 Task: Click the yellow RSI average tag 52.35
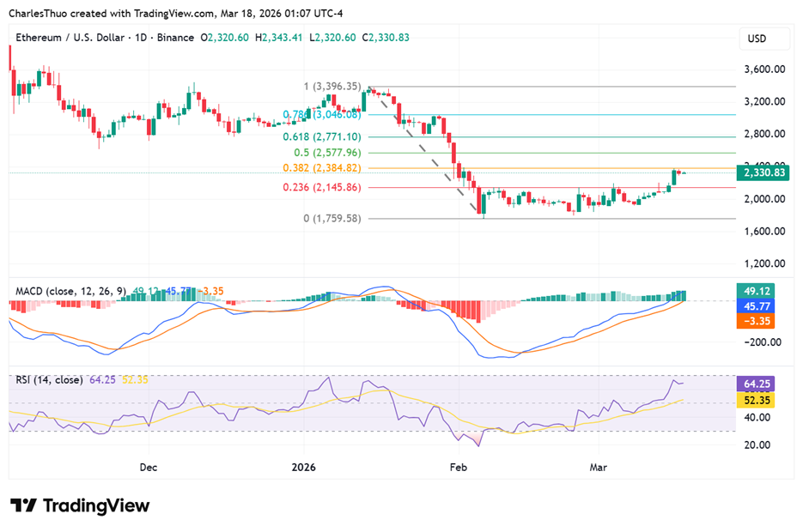tap(760, 400)
